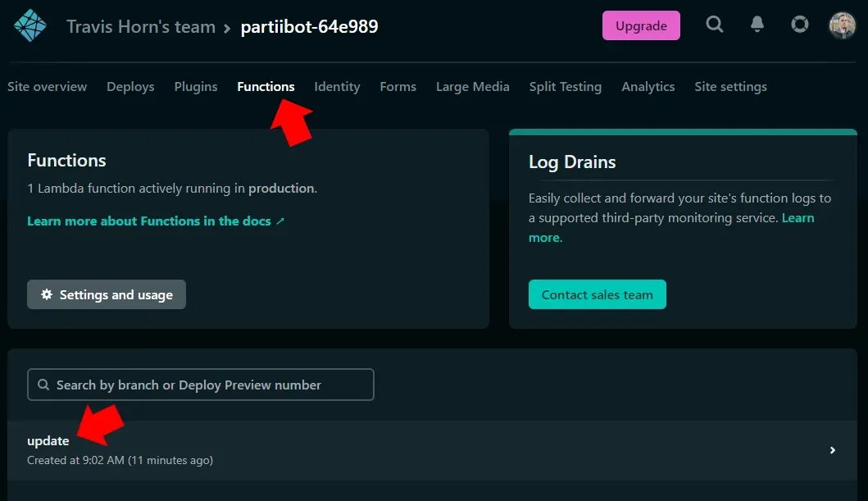The image size is (868, 501).
Task: Click Learn more in Log Drains card
Action: (797, 217)
